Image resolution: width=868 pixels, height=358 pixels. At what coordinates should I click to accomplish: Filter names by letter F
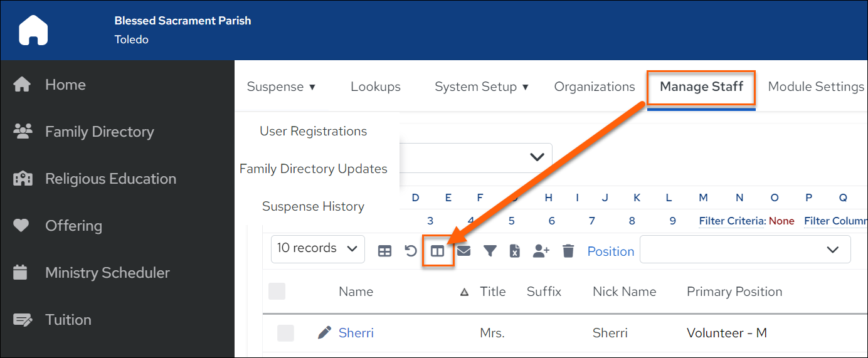(480, 197)
